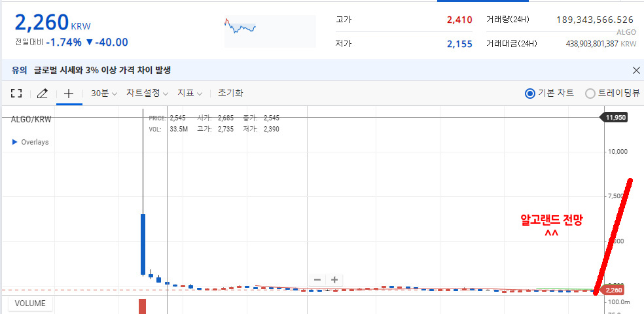
Task: Click the 7,500 price axis label
Action: click(x=617, y=196)
